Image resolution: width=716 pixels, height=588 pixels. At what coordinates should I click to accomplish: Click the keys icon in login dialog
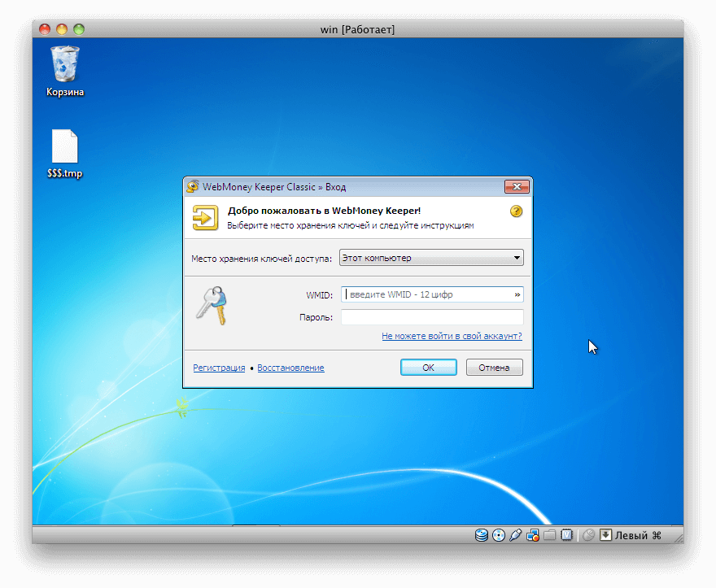tap(212, 306)
